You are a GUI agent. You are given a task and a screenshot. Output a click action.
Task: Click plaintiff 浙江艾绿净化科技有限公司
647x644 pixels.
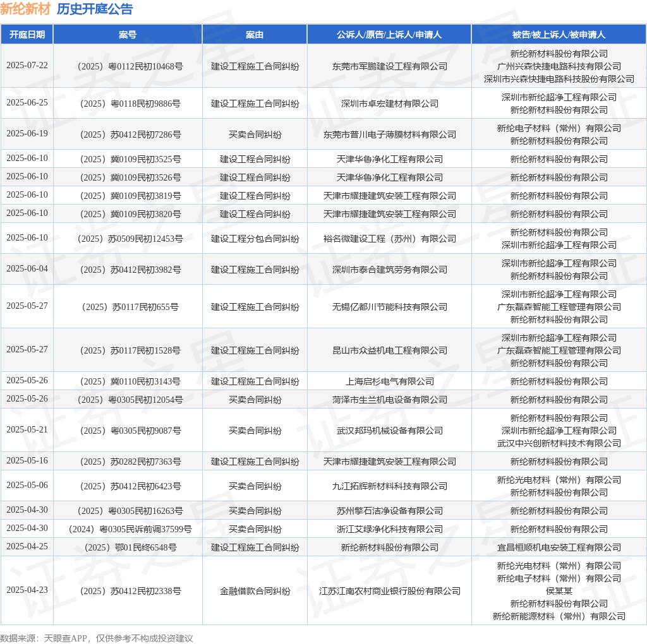389,529
